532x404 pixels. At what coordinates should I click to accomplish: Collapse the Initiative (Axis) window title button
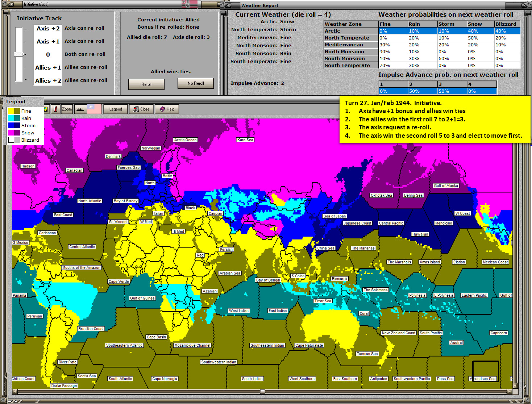tap(11, 4)
